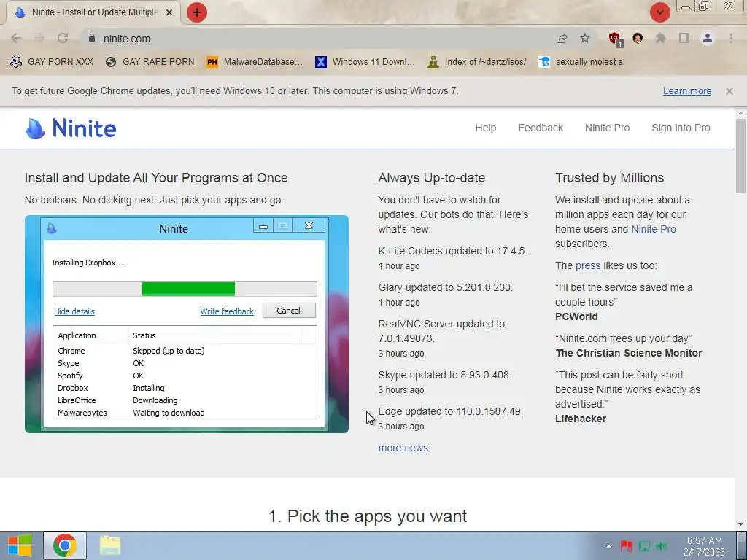747x560 pixels.
Task: Click the page scrollbar up arrow
Action: coord(740,113)
